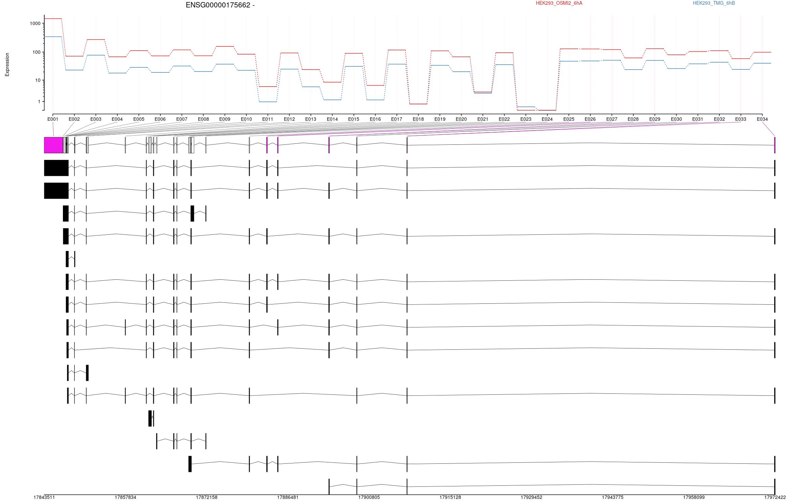Click the Expression y-axis label
Viewport: 812px width, 504px height.
[7, 64]
